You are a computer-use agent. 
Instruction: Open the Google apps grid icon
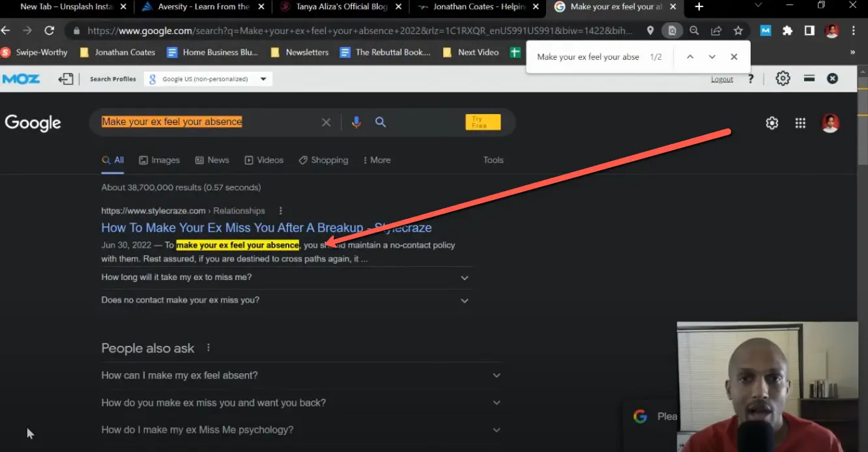800,122
